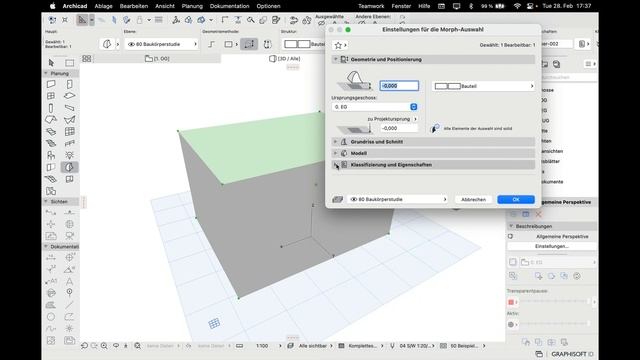Open the Bearbeiten menu
Viewport: 640px width, 360px height.
point(134,6)
